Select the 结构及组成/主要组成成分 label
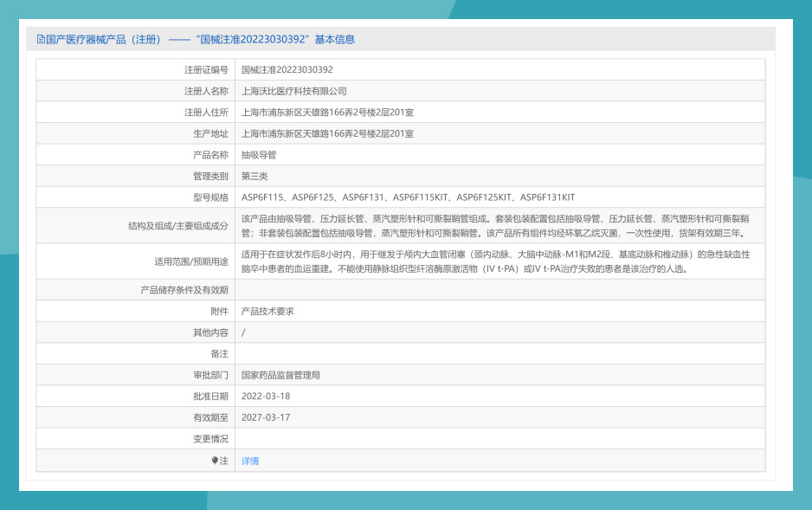812x510 pixels. click(178, 226)
